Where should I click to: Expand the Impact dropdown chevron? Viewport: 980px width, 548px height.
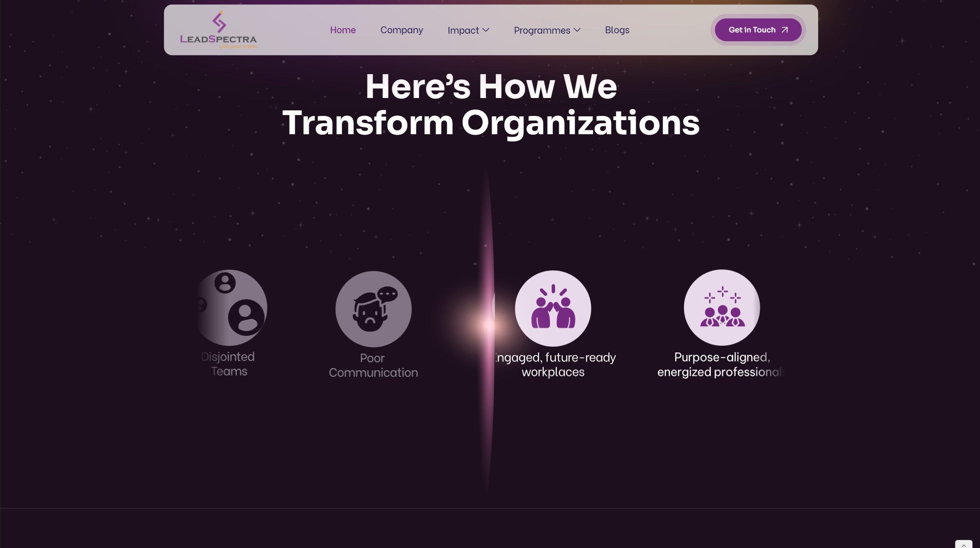coord(486,30)
